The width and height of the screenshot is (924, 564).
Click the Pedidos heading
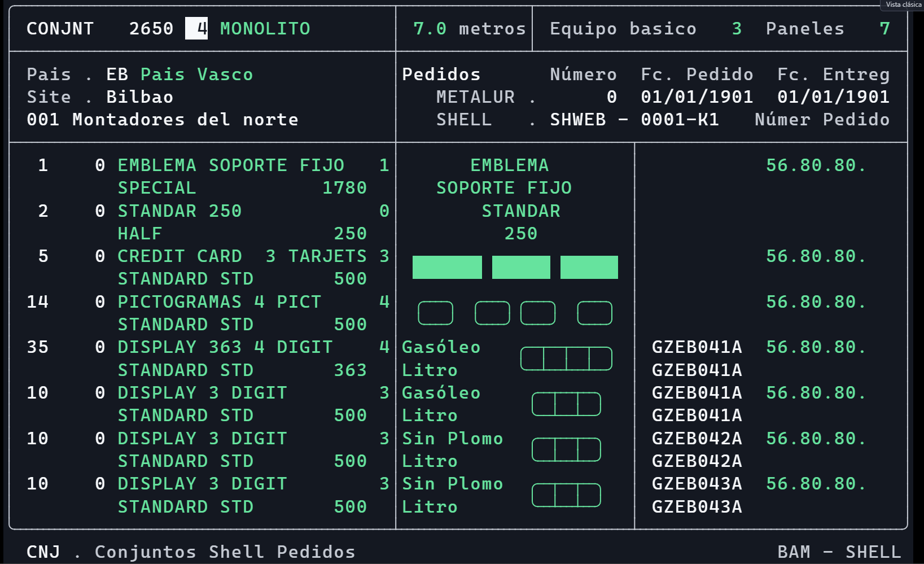[x=441, y=75]
